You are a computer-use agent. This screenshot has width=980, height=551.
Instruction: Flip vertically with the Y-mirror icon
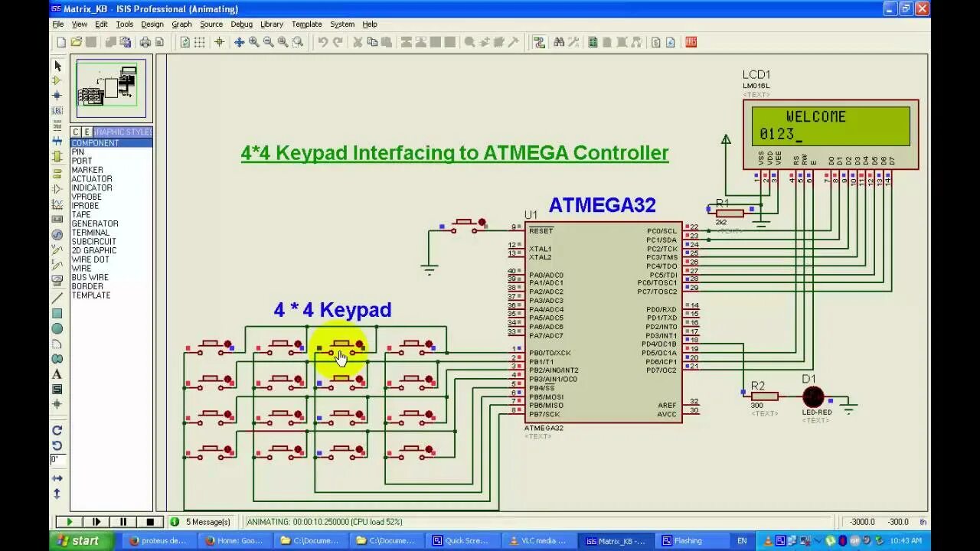pos(57,494)
